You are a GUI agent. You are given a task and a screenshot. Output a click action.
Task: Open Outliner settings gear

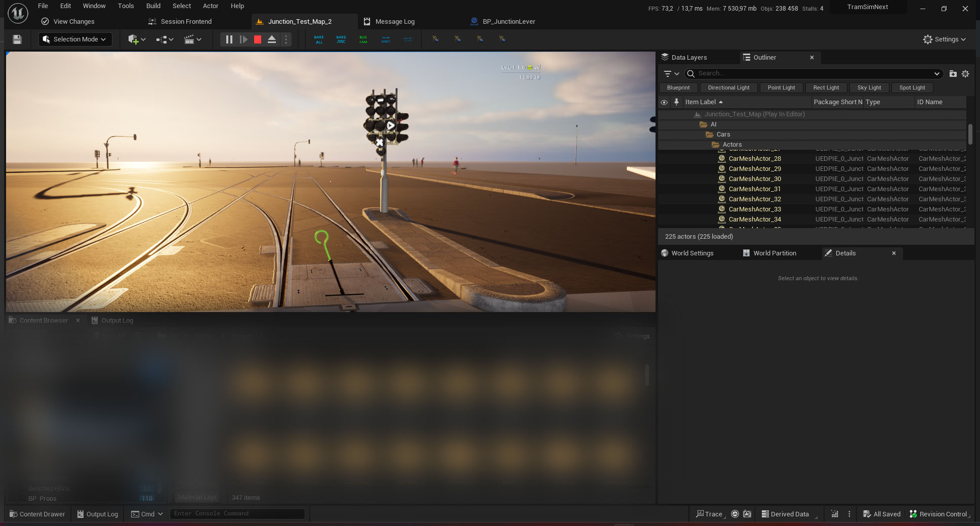[965, 74]
